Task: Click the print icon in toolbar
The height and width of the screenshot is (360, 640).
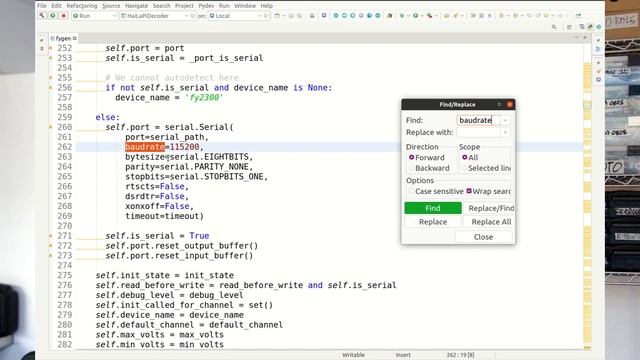Action: tap(312, 16)
